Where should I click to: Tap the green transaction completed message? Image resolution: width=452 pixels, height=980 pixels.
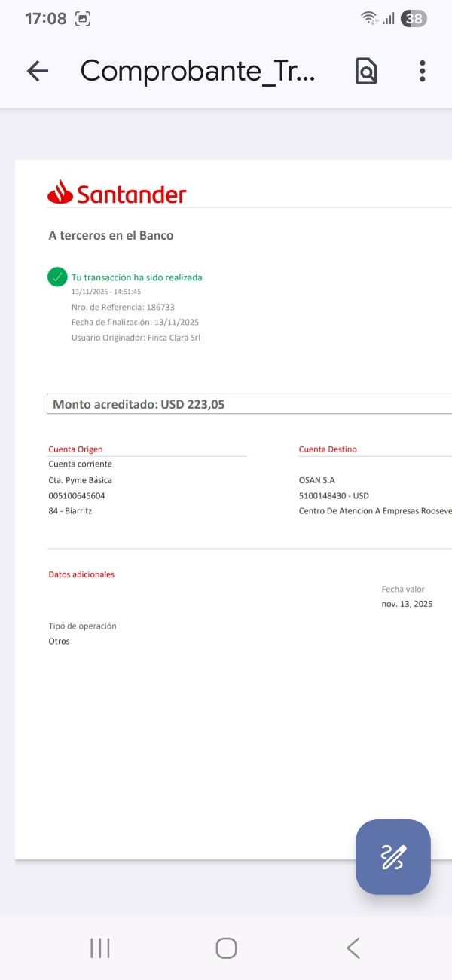136,277
